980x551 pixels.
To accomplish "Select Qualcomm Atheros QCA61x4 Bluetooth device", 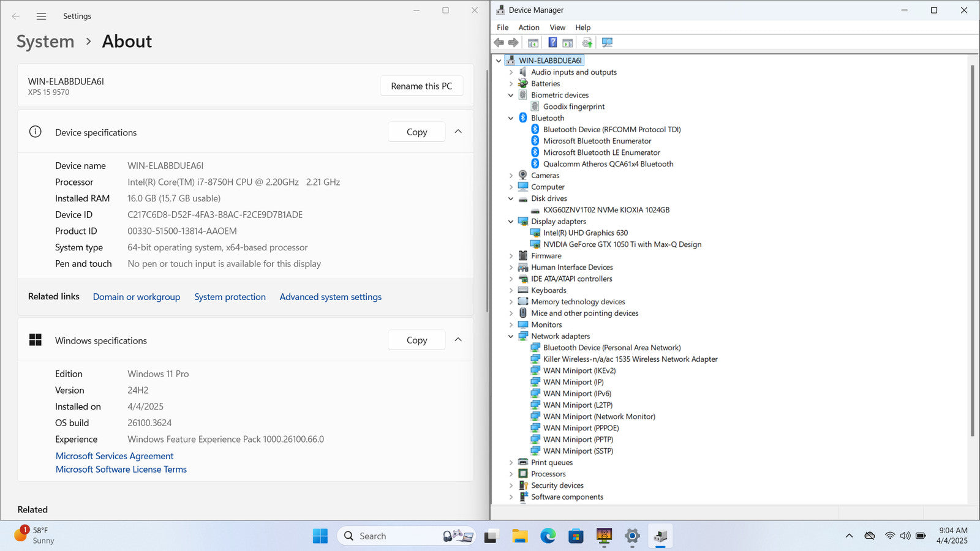I will (608, 164).
